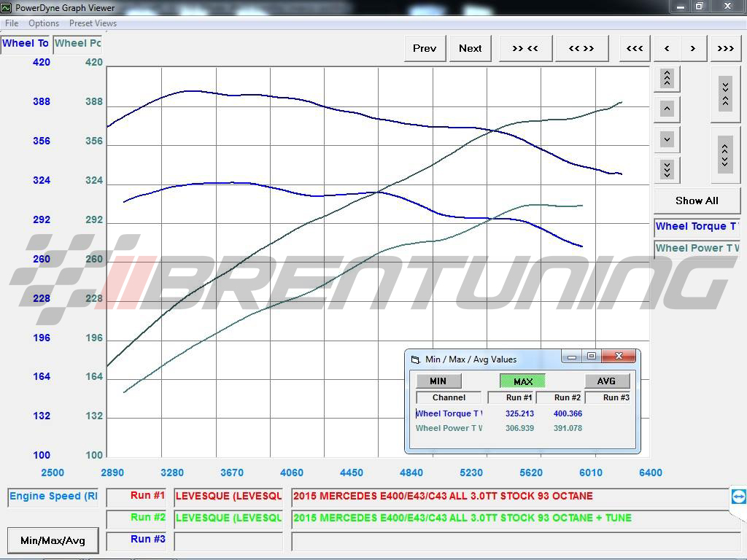The width and height of the screenshot is (747, 560).
Task: Click the single scroll left < button
Action: click(x=667, y=49)
